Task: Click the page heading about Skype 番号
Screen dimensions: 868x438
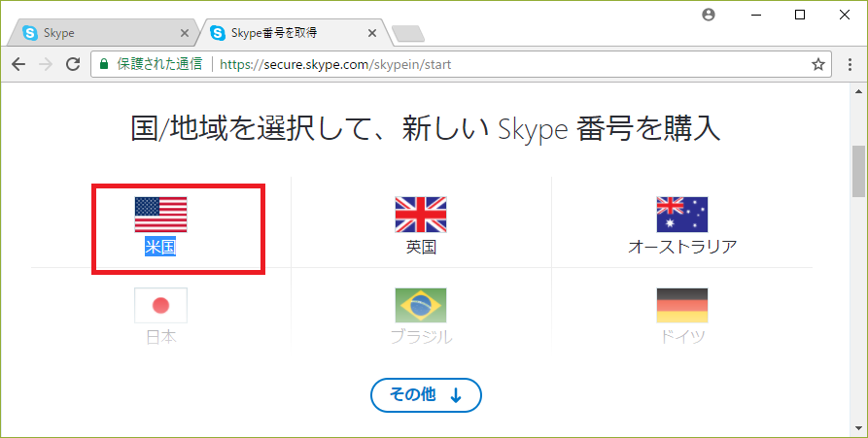Action: [425, 128]
